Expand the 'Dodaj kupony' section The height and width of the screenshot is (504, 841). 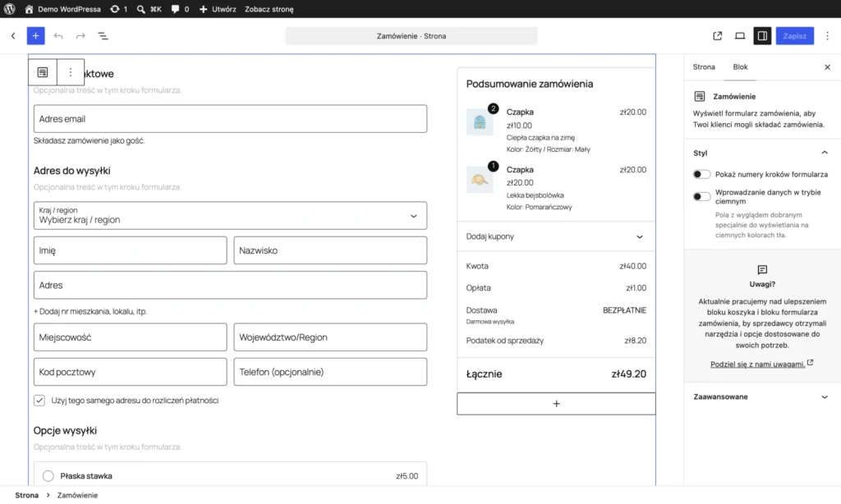[x=556, y=236]
